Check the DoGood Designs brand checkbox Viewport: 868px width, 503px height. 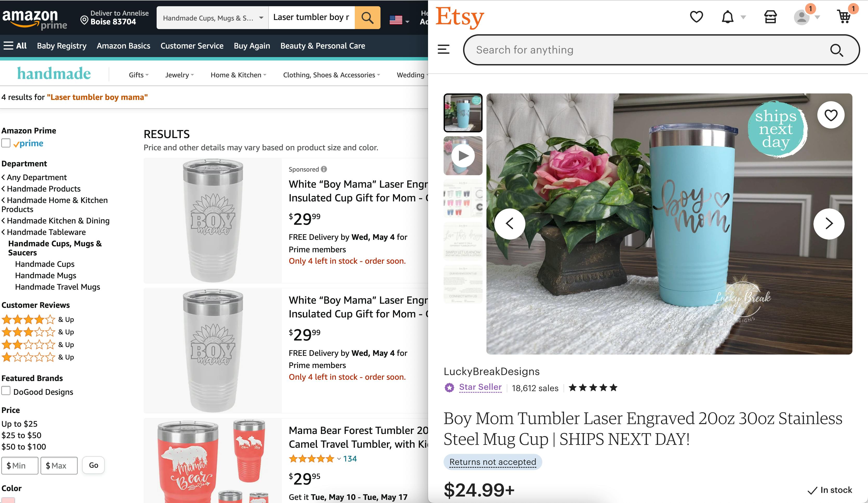pyautogui.click(x=6, y=391)
